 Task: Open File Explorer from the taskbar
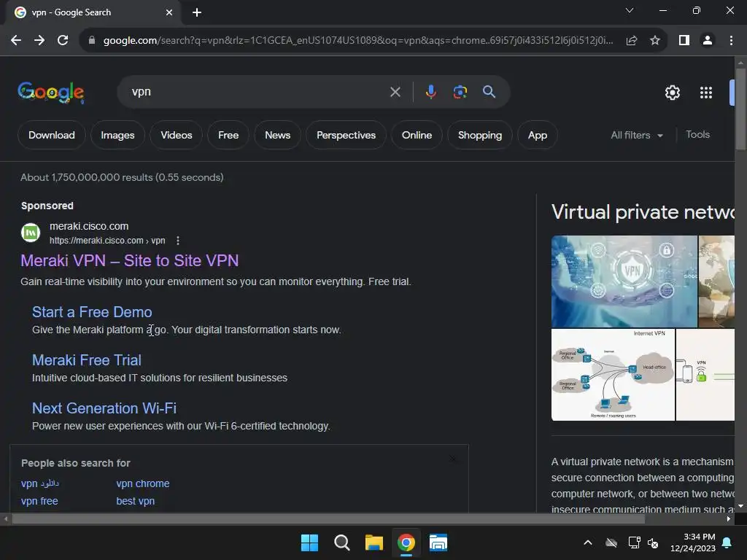coord(374,542)
